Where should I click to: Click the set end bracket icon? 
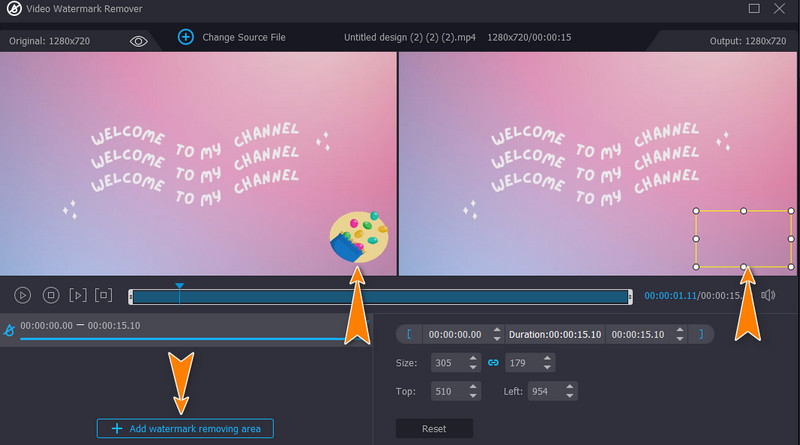click(x=701, y=334)
